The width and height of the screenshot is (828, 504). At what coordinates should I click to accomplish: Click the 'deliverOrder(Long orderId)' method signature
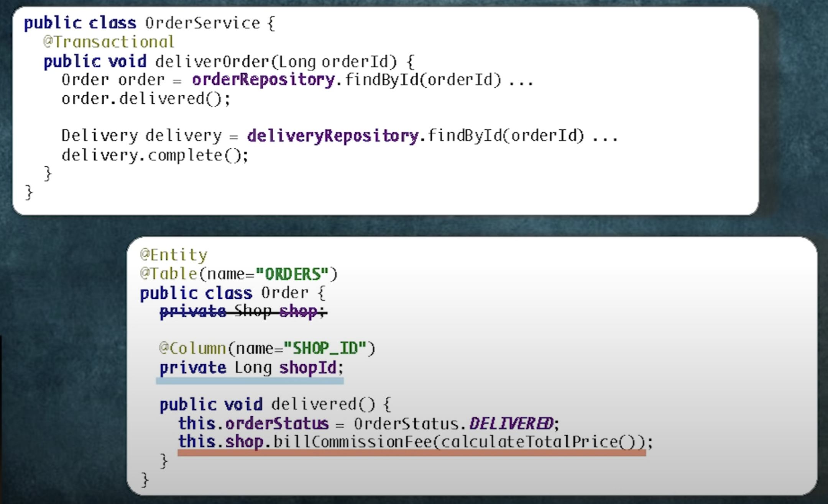[276, 61]
